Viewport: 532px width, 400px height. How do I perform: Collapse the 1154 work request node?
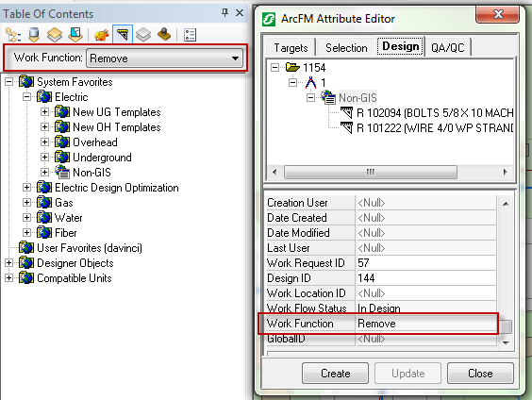[x=274, y=67]
